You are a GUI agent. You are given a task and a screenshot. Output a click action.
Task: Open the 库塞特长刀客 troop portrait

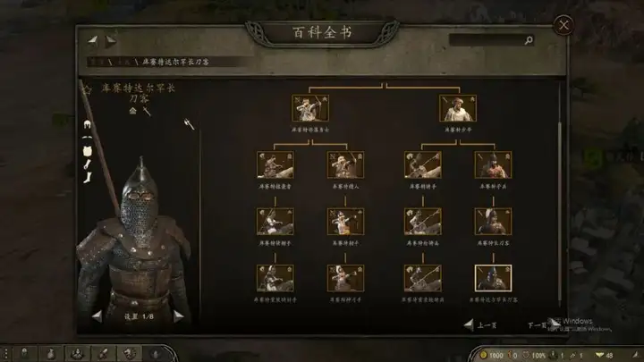coord(493,222)
